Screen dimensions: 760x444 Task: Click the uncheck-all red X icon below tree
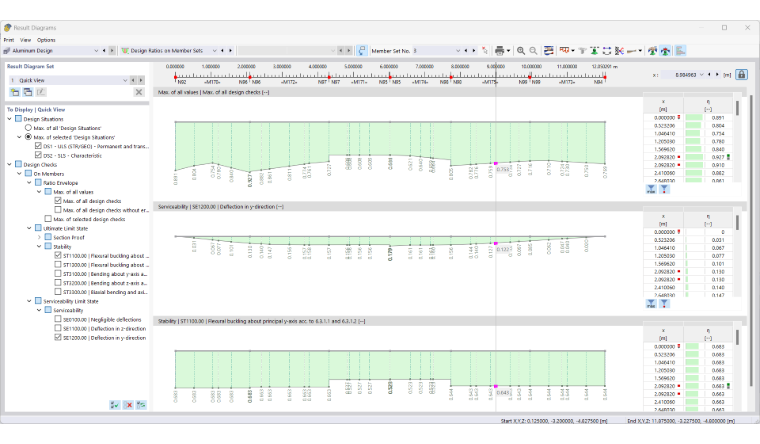click(x=128, y=405)
